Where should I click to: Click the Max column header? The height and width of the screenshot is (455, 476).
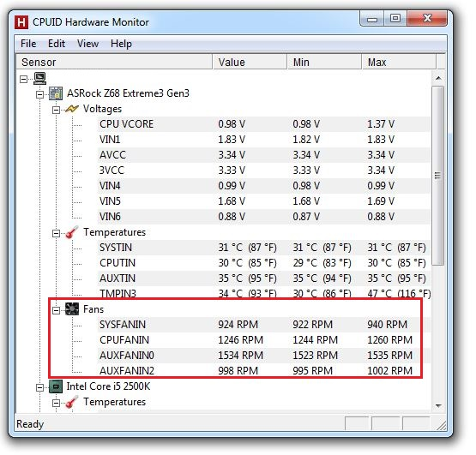coord(399,63)
